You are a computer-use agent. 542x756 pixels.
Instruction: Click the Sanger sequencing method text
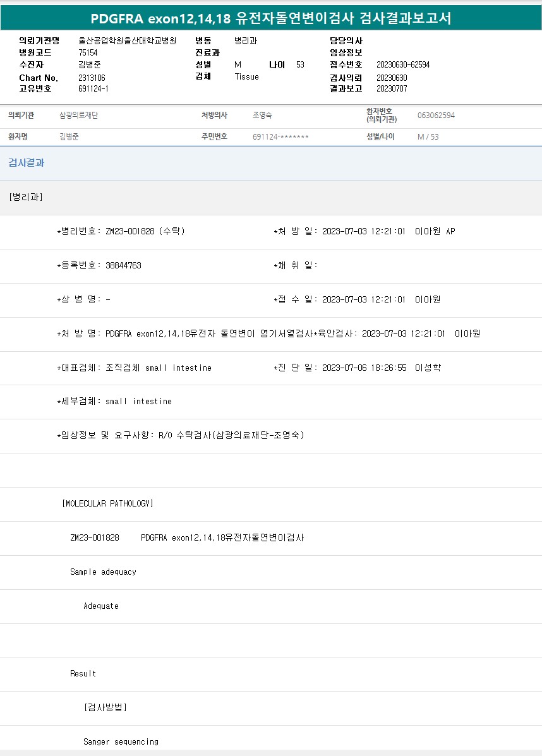(121, 741)
